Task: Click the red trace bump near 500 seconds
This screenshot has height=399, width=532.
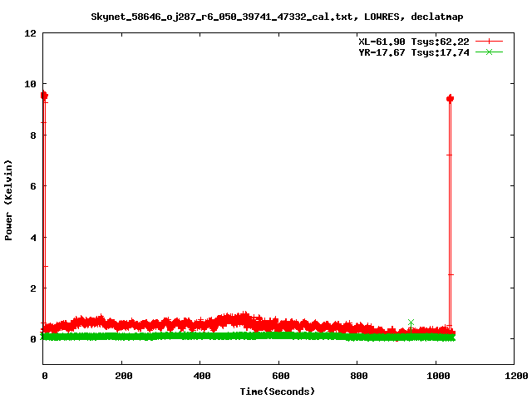Action: (236, 319)
